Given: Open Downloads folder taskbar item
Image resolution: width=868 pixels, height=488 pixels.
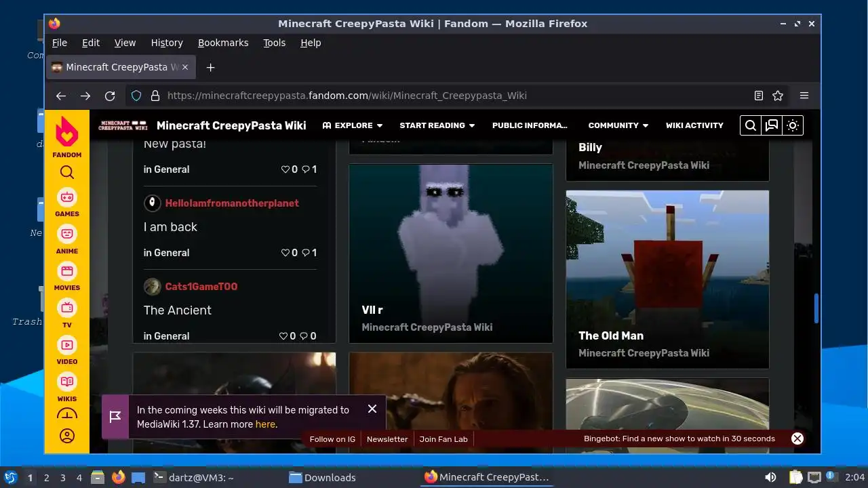Looking at the screenshot, I should [x=322, y=478].
